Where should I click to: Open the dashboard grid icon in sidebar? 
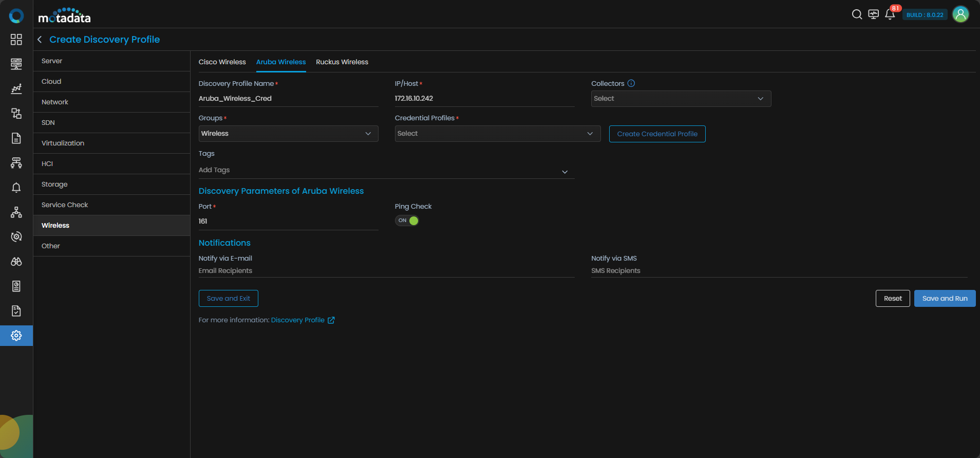click(16, 40)
